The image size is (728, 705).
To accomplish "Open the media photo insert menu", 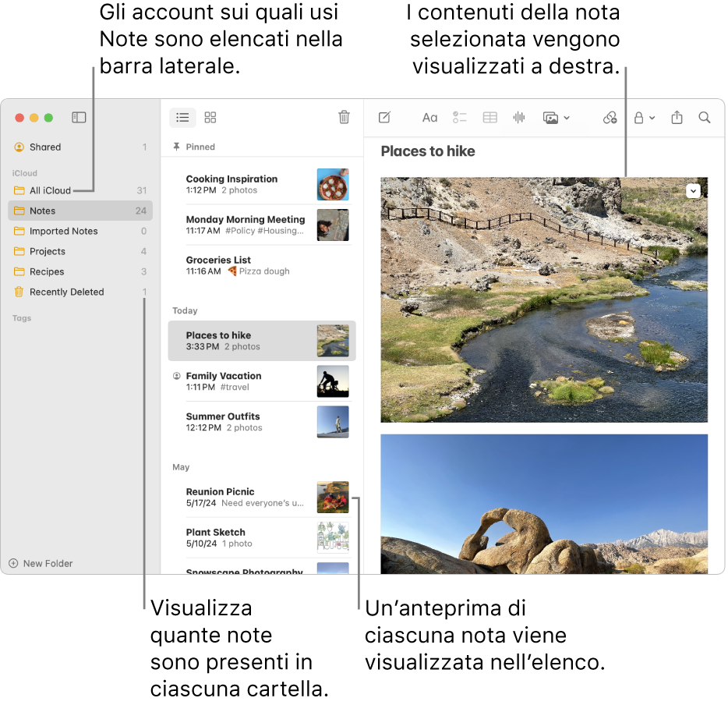I will (x=556, y=118).
